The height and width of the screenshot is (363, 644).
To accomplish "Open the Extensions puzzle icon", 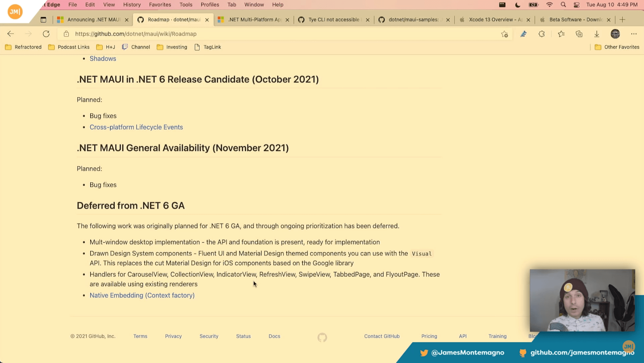I will coord(542,34).
